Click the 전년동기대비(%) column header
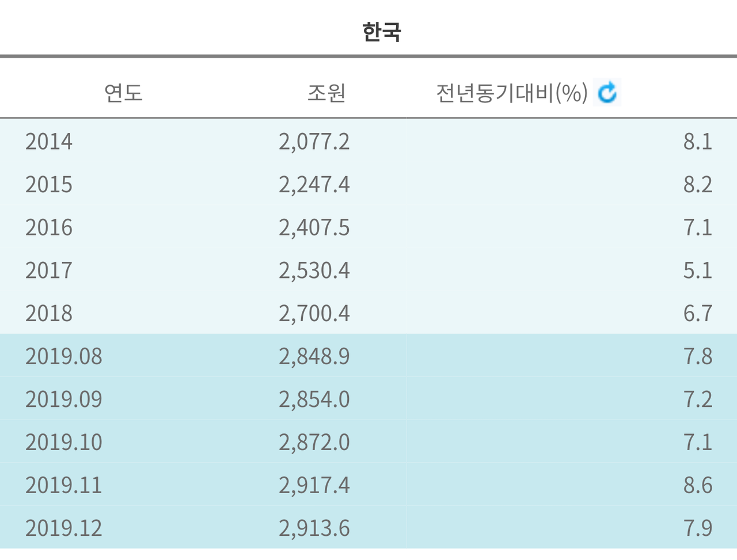Screen dimensions: 737x560 pyautogui.click(x=511, y=91)
